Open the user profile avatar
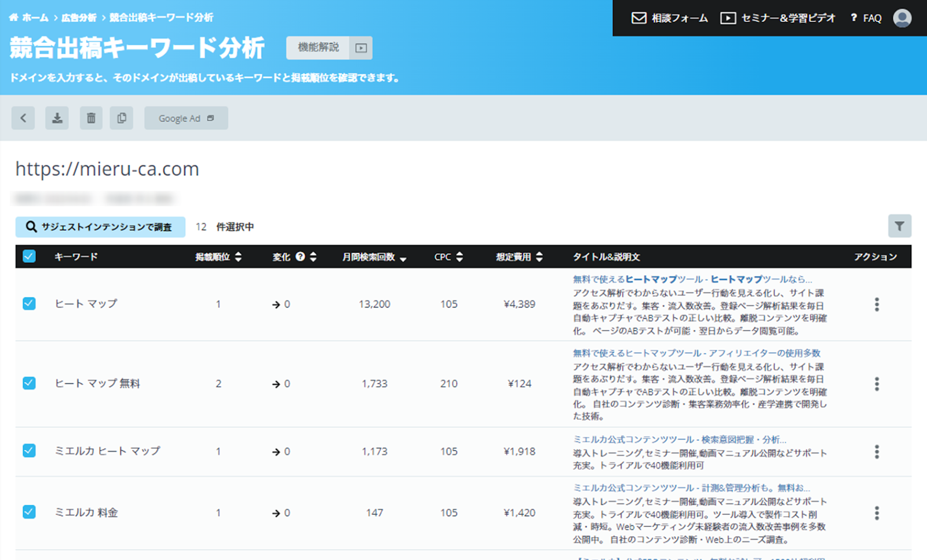The image size is (927, 560). click(x=902, y=18)
